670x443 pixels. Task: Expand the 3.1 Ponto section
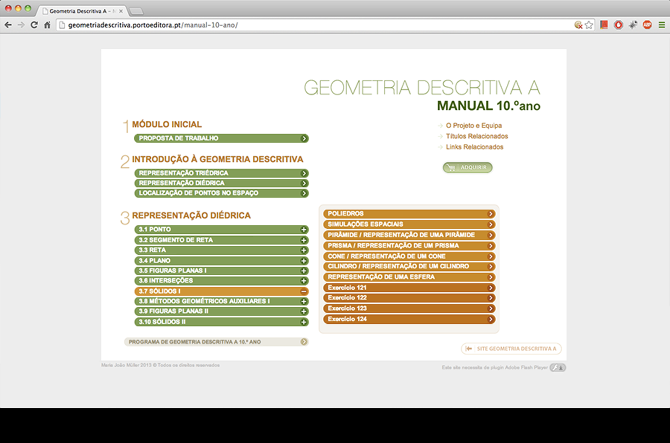(303, 230)
